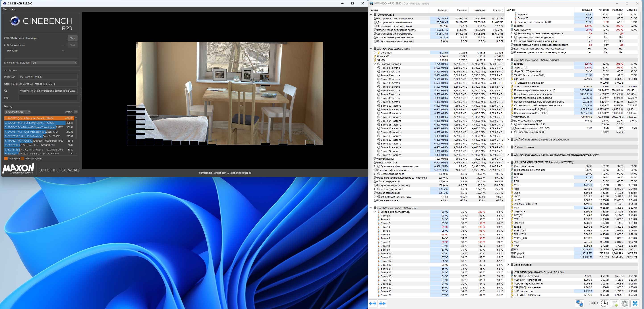Viewport: 644px width, 309px height.
Task: Click the orange Your Score legend swatch
Action: tap(6, 158)
